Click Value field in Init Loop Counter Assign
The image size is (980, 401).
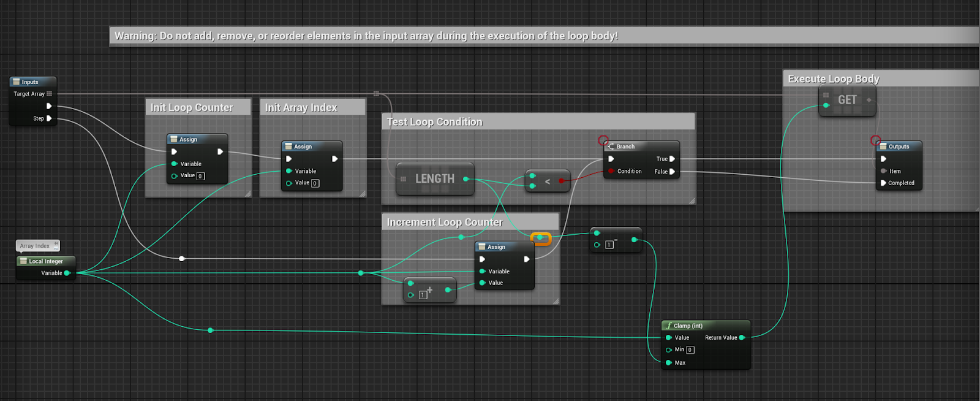tap(200, 176)
